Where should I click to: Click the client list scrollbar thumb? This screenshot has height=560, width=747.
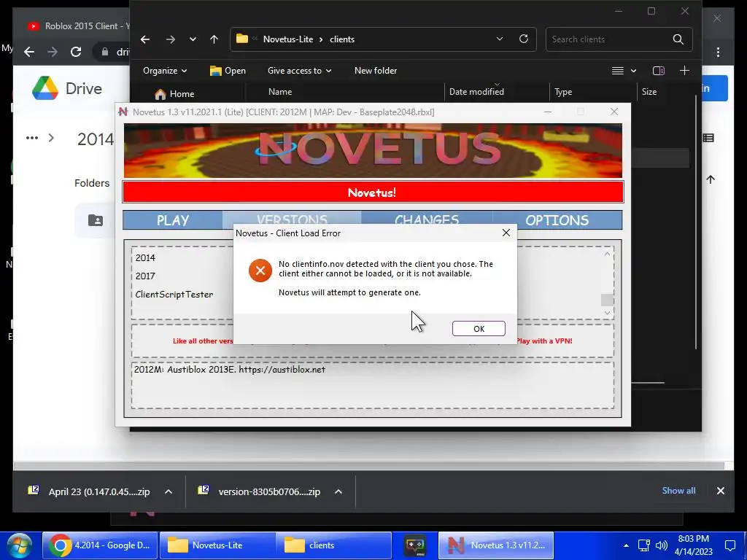(607, 300)
